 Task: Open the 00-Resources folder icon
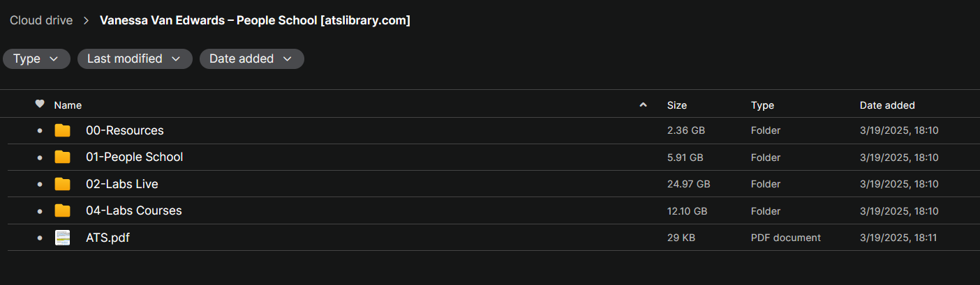pyautogui.click(x=63, y=130)
